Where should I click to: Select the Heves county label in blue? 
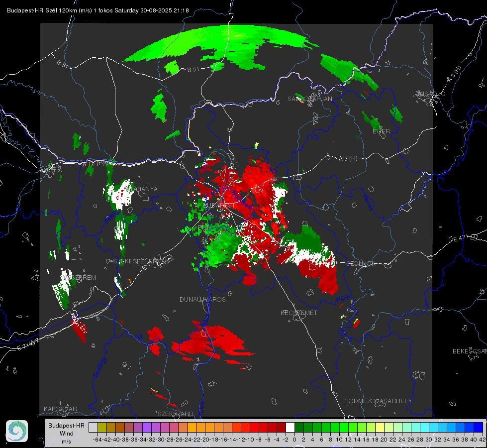pos(368,202)
